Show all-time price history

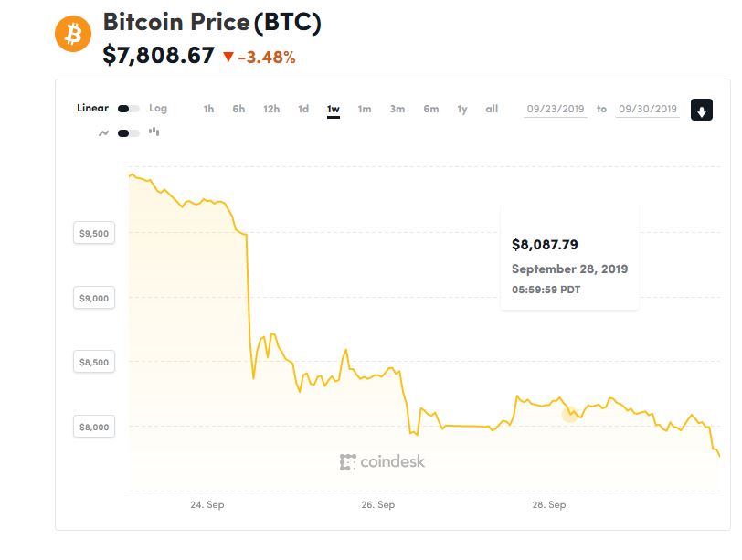(x=492, y=110)
